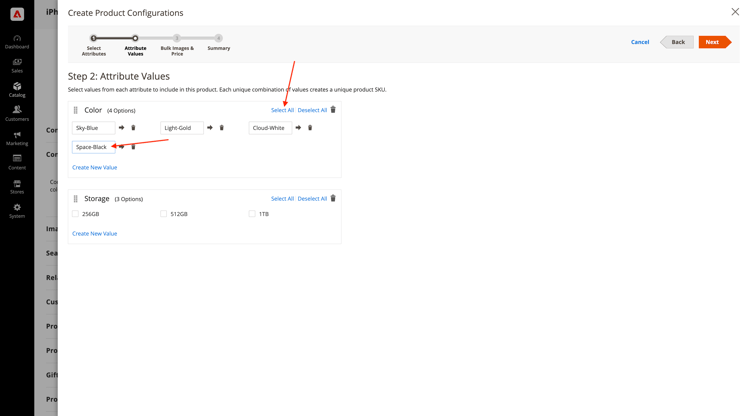Select All Storage options

pyautogui.click(x=282, y=198)
